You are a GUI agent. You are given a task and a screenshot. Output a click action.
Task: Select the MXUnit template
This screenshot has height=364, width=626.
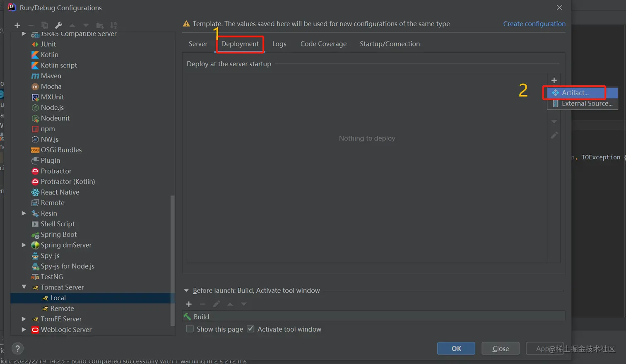pos(52,97)
